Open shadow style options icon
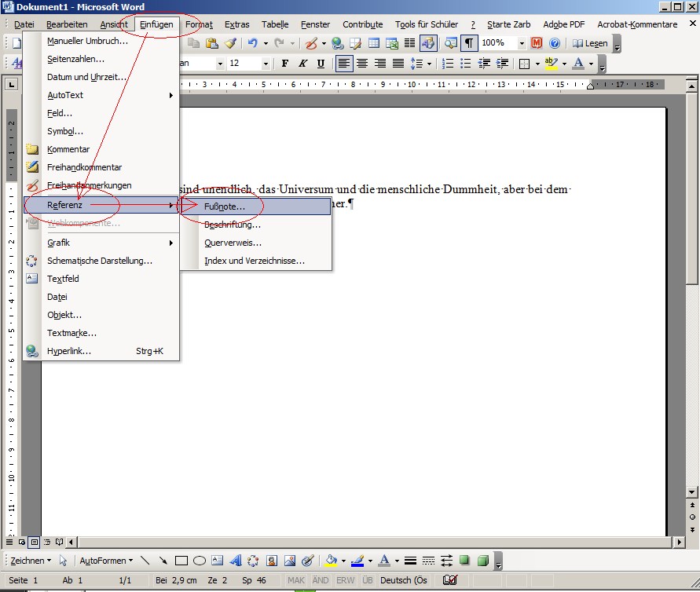This screenshot has height=592, width=700. 465,561
